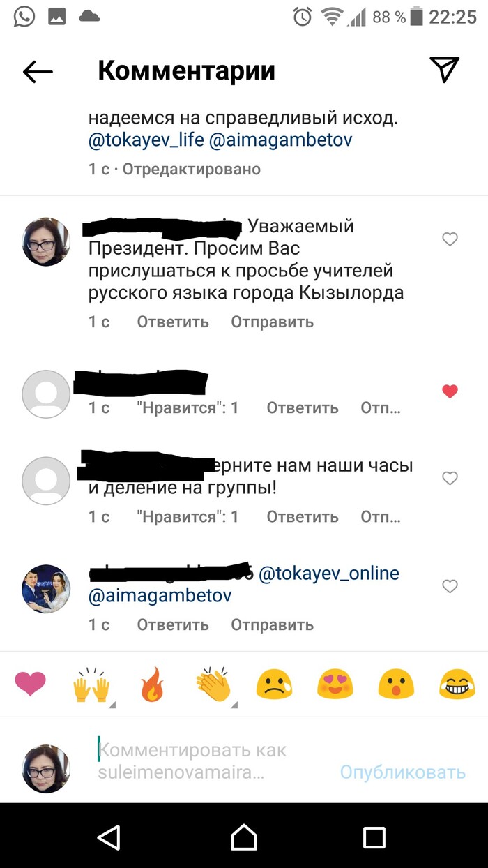This screenshot has height=868, width=488.
Task: Open direct share paper plane icon
Action: 444,69
